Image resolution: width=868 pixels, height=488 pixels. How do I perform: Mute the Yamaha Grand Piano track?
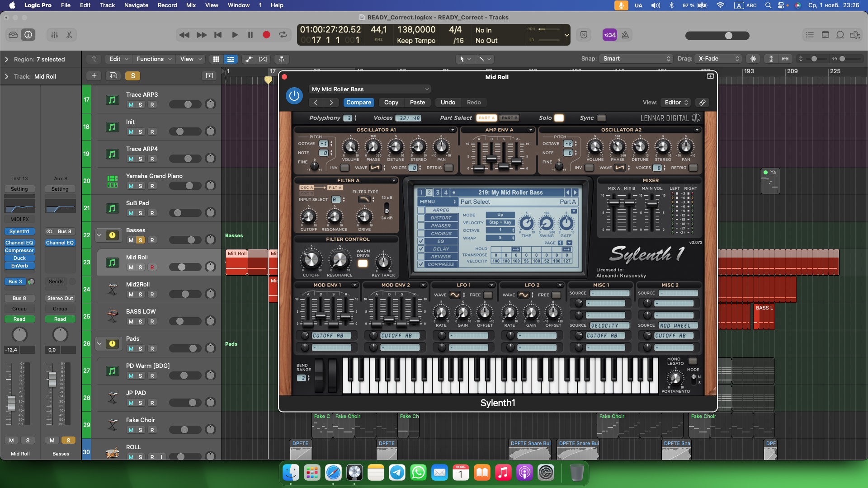131,186
